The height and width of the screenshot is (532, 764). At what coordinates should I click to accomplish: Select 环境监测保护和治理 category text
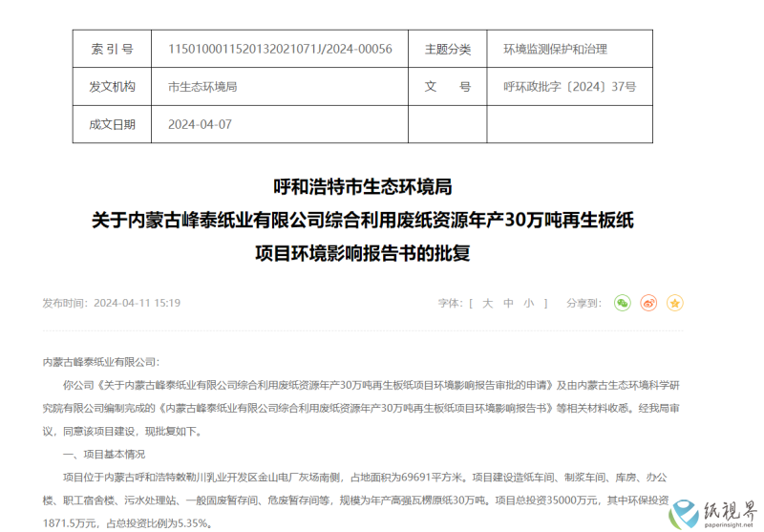[556, 50]
